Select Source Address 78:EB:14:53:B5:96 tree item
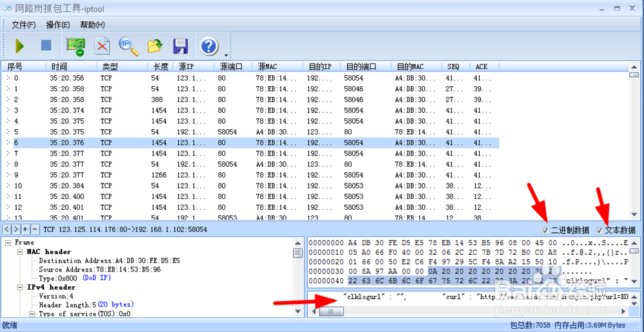 pos(99,270)
